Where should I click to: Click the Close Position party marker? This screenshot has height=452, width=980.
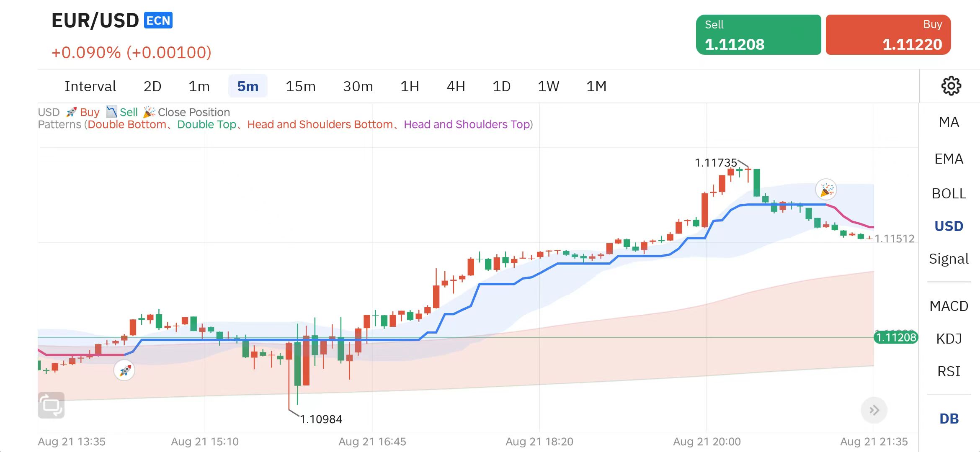826,190
